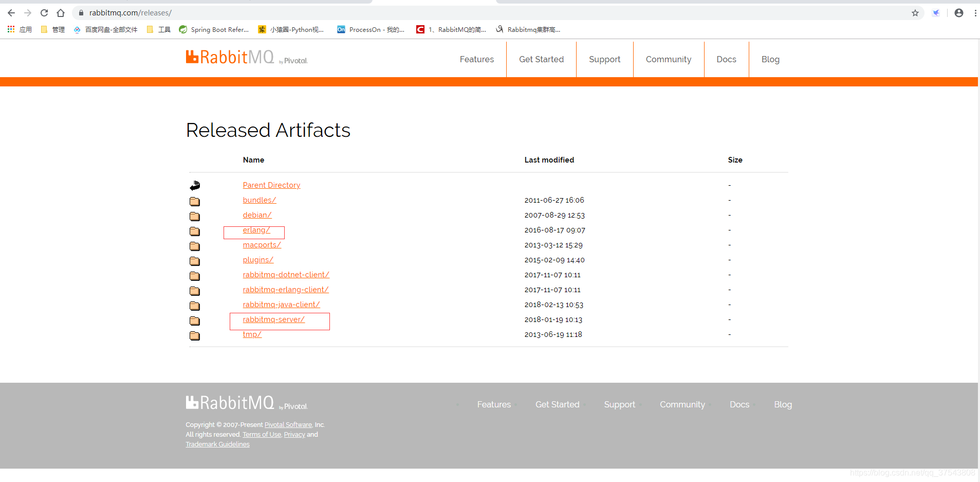The image size is (980, 482).
Task: Click the footer Support link
Action: [x=619, y=404]
